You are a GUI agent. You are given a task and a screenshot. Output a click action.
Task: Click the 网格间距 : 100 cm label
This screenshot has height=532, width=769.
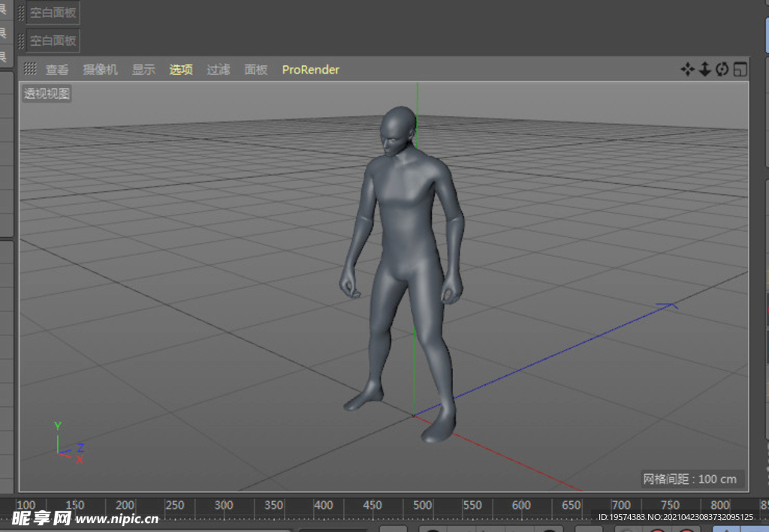pyautogui.click(x=690, y=479)
